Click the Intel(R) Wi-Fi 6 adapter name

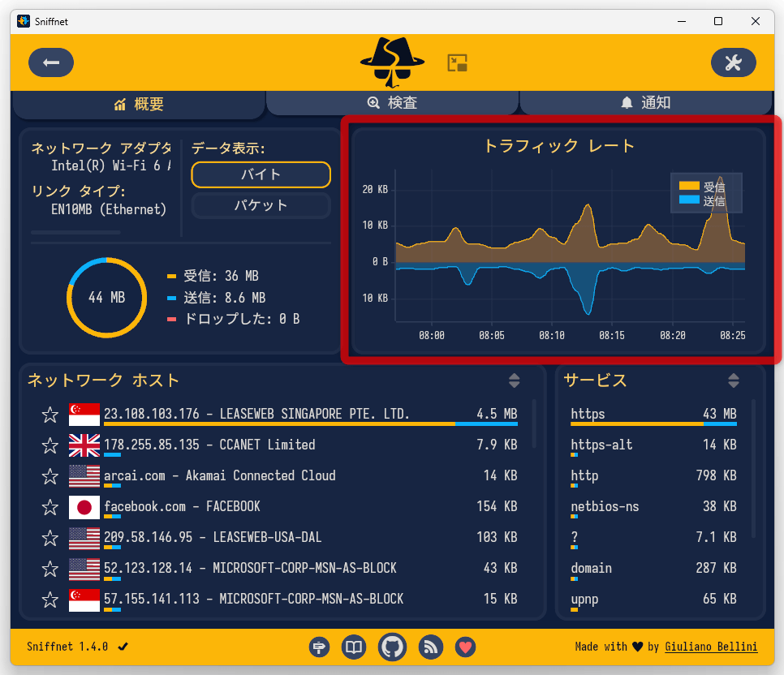tap(111, 166)
